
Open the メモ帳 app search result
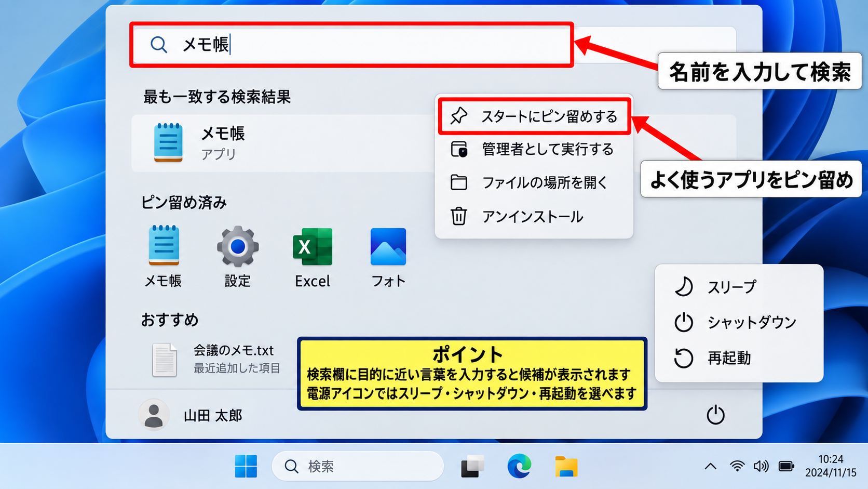(283, 143)
